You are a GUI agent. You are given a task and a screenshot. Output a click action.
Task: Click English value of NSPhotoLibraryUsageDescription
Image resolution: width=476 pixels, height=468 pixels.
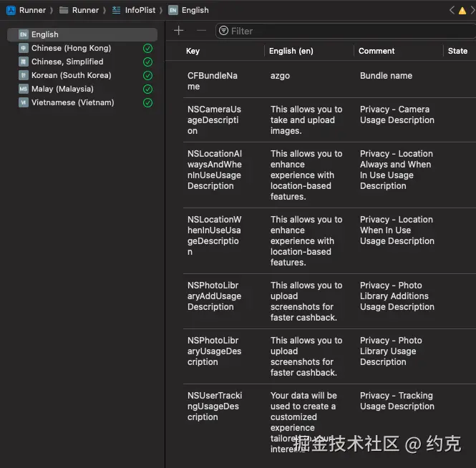[306, 356]
